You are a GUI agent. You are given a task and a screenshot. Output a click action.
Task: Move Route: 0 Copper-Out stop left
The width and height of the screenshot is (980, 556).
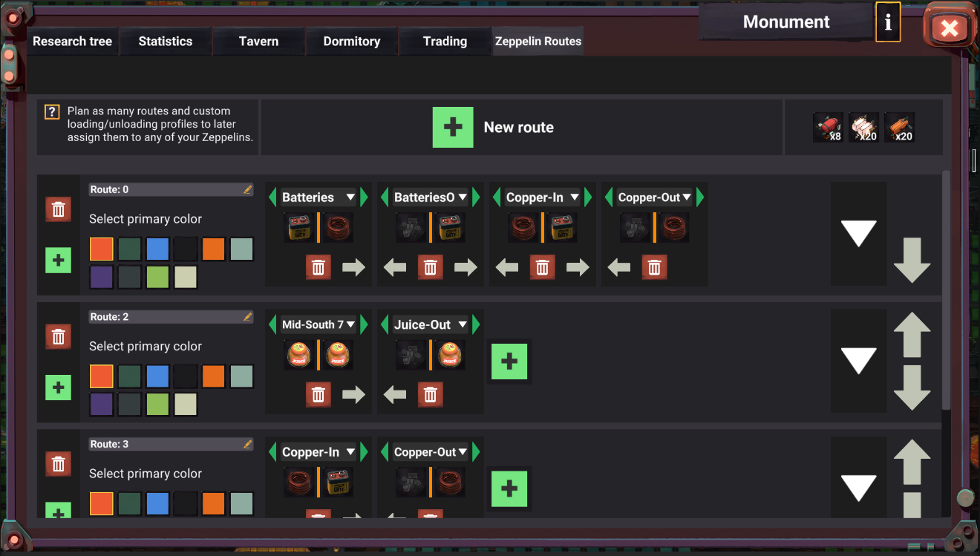[619, 267]
